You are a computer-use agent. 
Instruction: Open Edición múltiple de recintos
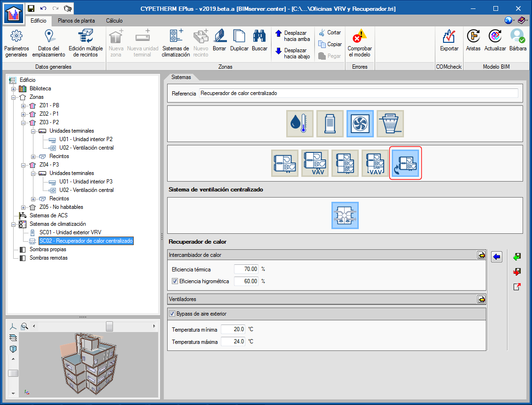[x=86, y=43]
